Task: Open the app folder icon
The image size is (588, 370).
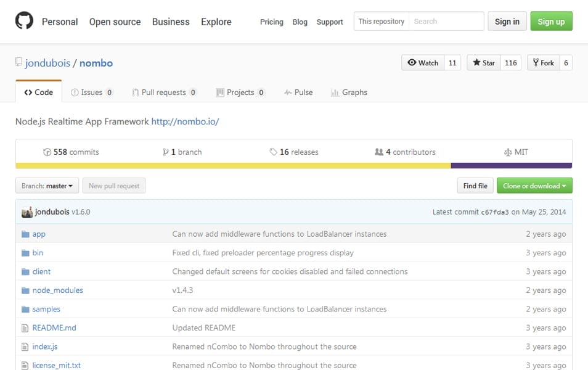Action: tap(25, 234)
